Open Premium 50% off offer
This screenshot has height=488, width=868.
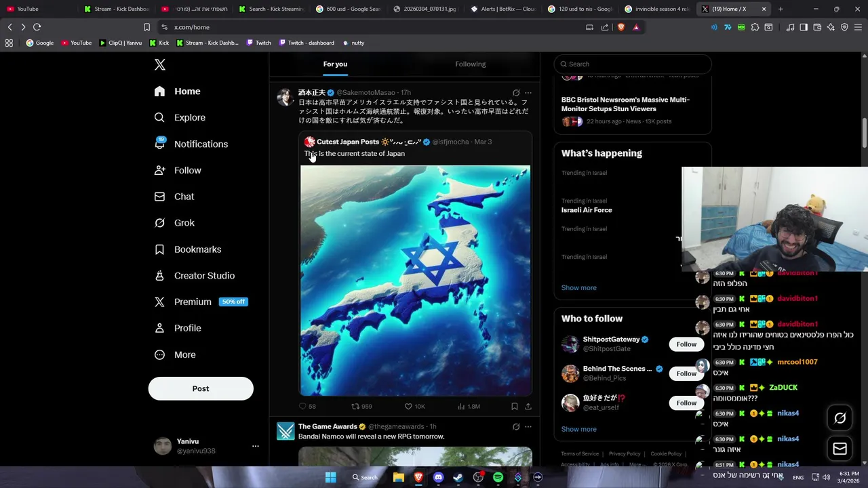point(201,302)
